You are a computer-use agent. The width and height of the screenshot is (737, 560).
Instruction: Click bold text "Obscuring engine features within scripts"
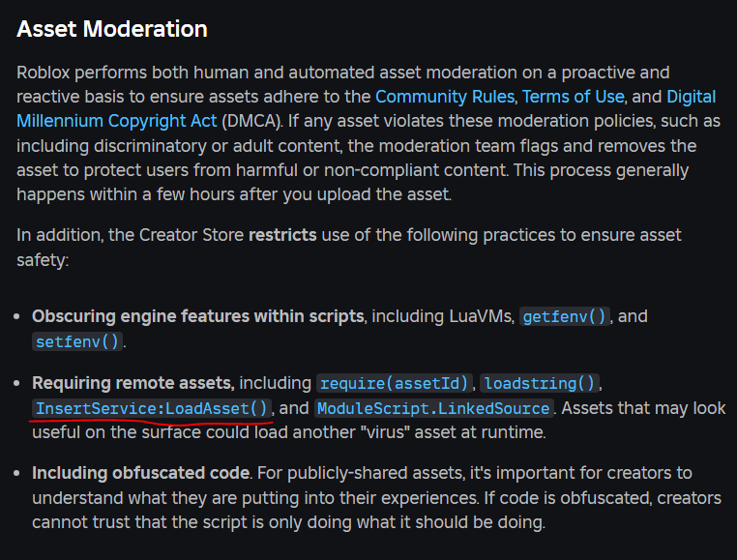(x=198, y=316)
